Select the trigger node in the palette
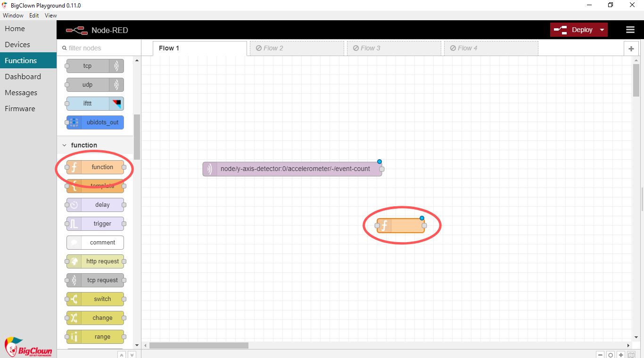Viewport: 644px width, 358px height. tap(95, 224)
